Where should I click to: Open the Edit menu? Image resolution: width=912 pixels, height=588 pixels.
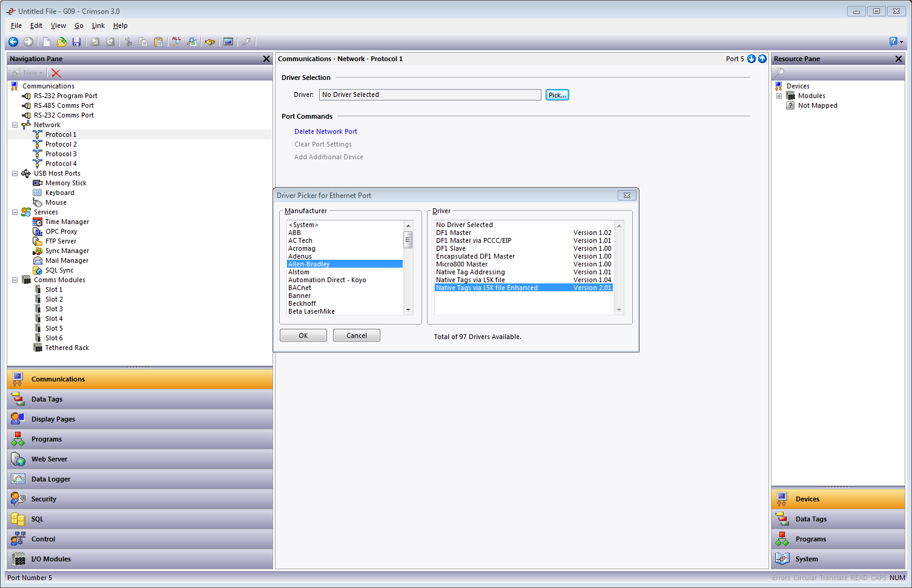[36, 25]
